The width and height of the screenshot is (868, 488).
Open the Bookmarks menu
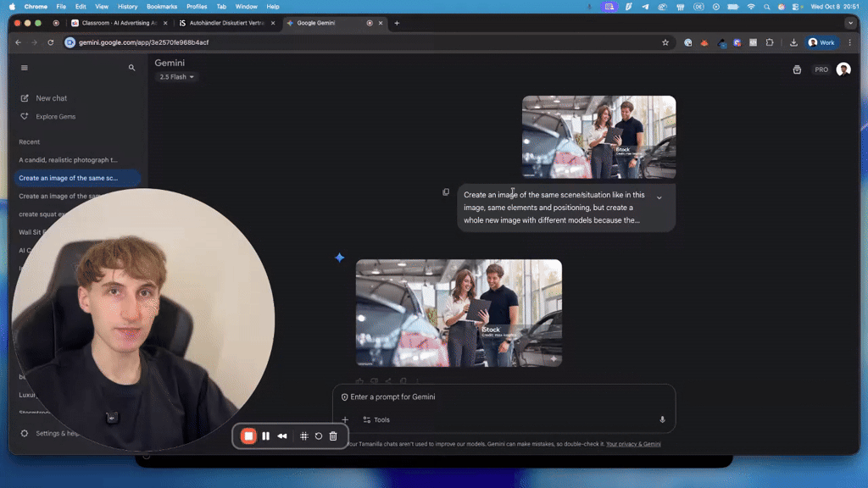[162, 7]
